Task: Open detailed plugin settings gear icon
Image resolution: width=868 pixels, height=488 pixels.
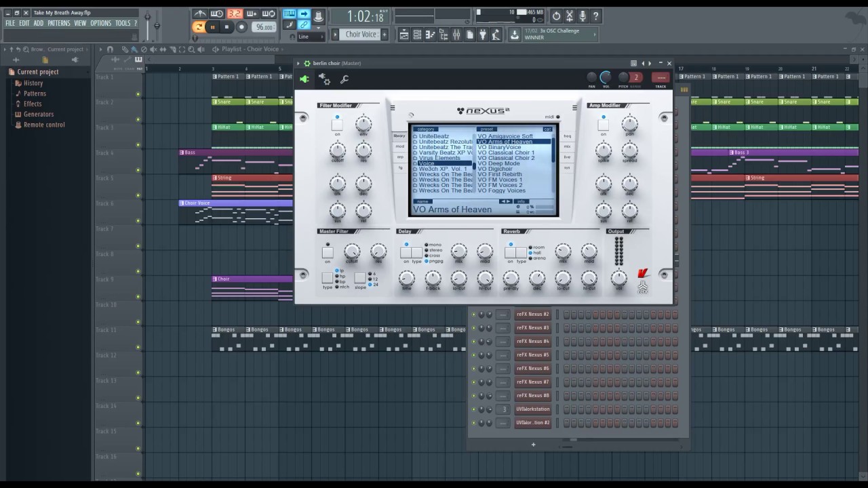Action: pos(324,79)
